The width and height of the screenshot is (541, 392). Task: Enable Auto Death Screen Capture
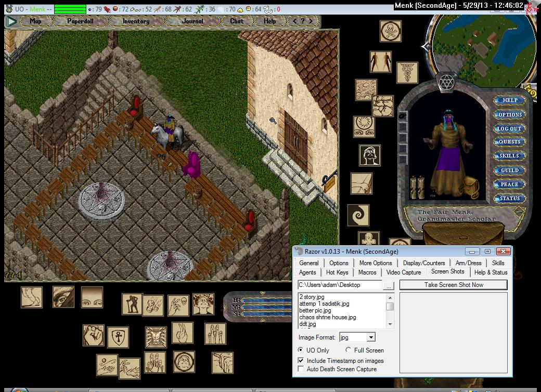click(301, 369)
